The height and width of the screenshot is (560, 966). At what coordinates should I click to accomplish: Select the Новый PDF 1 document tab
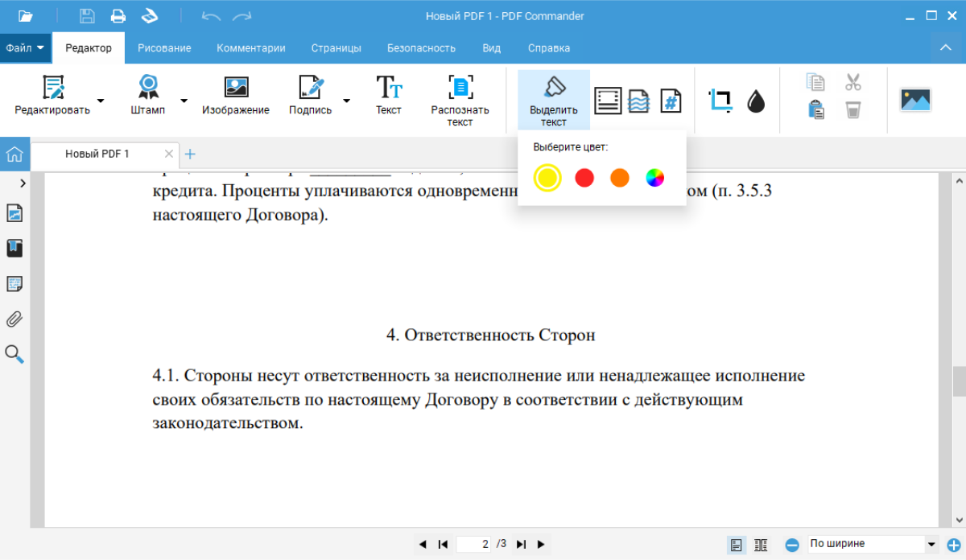point(97,154)
